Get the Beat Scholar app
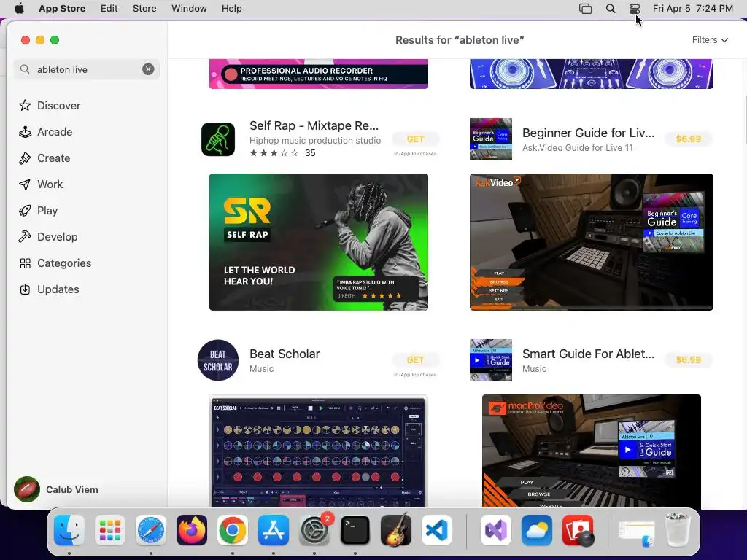Image resolution: width=747 pixels, height=560 pixels. pos(415,360)
